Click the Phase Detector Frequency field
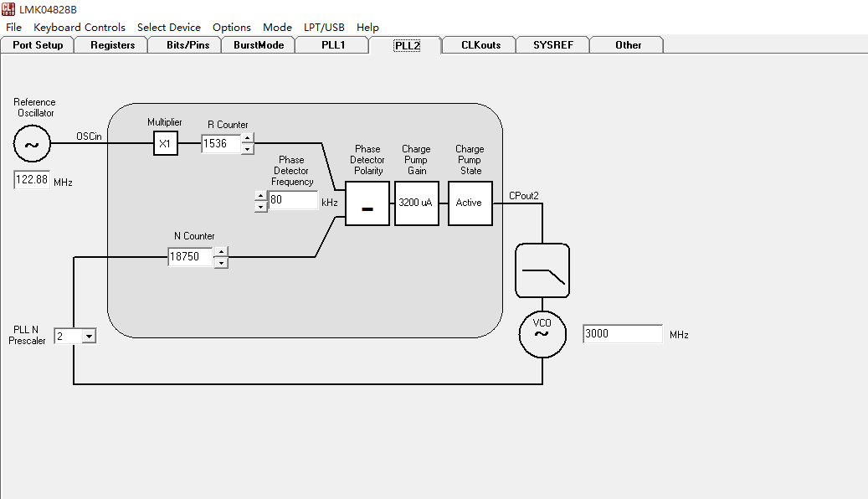 (x=294, y=200)
